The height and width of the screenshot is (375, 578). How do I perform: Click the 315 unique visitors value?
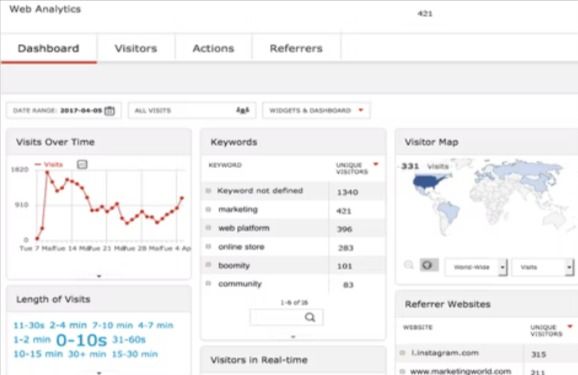[539, 354]
